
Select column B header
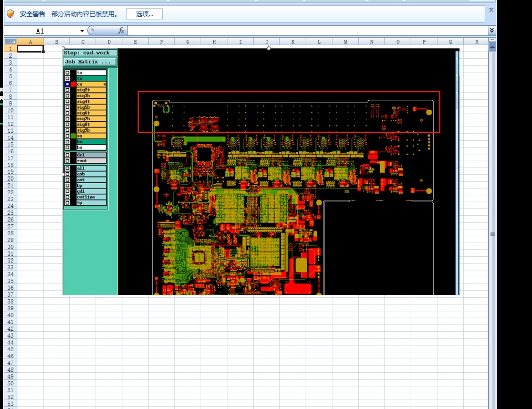click(56, 41)
